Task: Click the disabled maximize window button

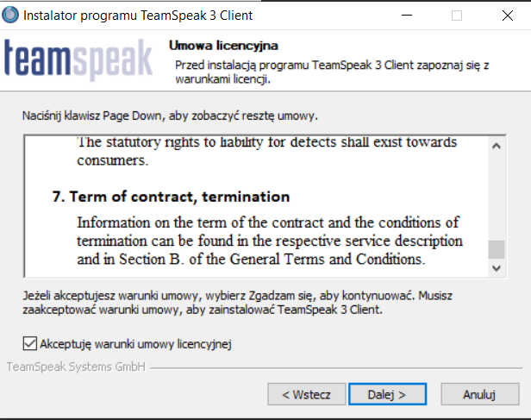Action: click(457, 16)
